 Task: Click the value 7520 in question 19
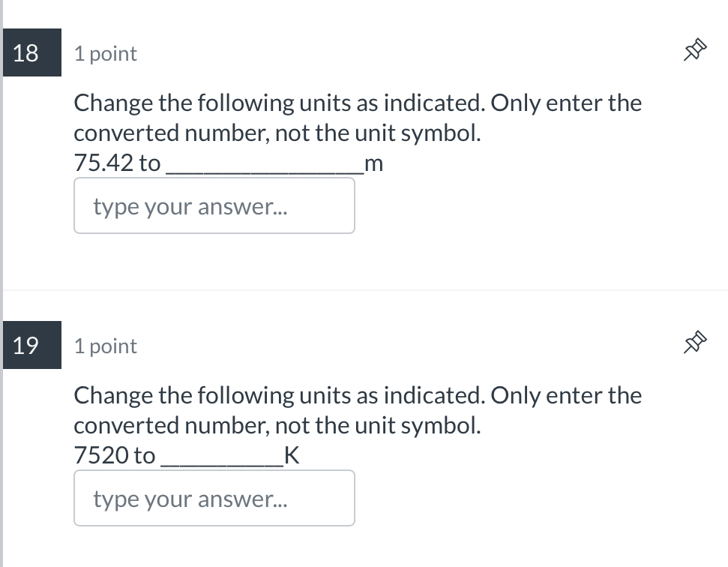pos(101,455)
